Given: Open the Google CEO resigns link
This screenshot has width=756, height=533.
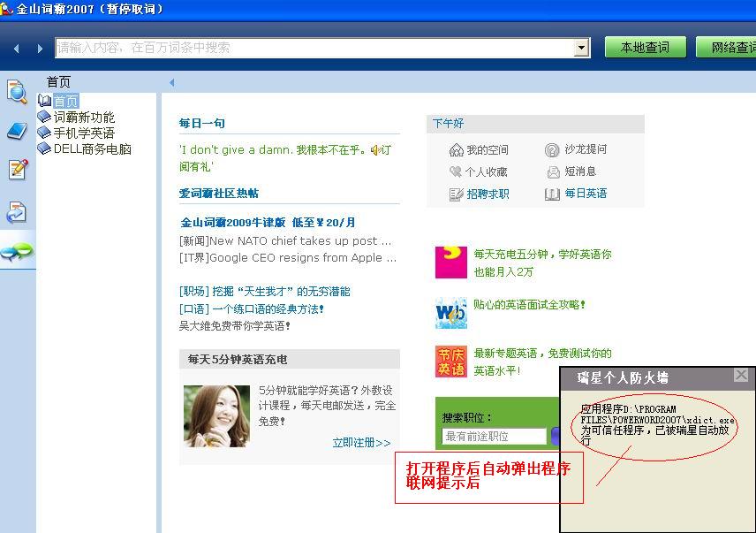Looking at the screenshot, I should click(288, 257).
